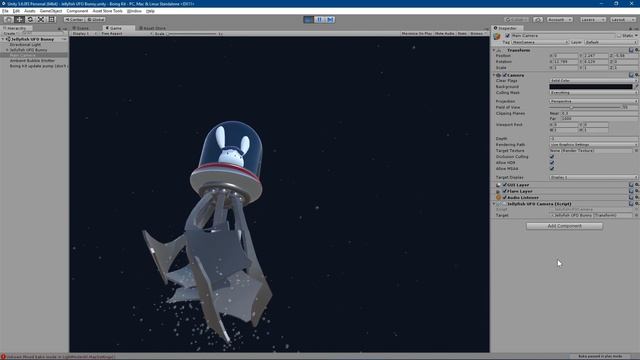Click the red error icon in status bar

click(x=3, y=357)
